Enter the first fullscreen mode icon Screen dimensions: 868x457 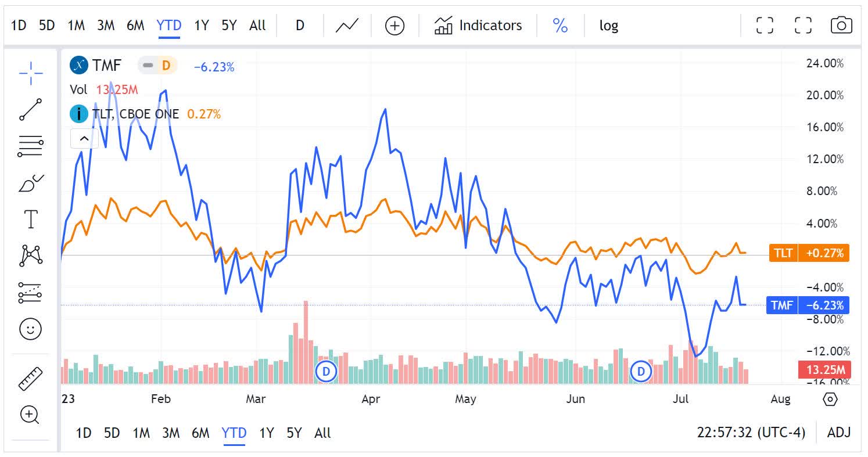(x=765, y=25)
